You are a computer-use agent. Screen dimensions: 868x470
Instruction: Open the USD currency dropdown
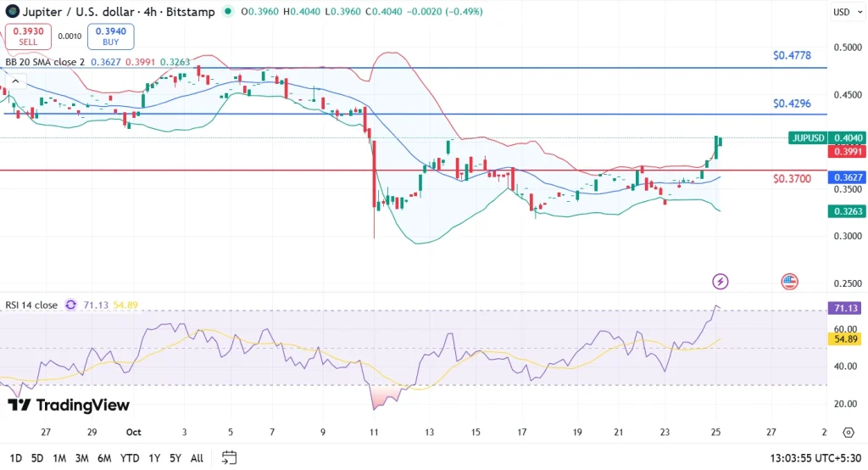(x=841, y=13)
